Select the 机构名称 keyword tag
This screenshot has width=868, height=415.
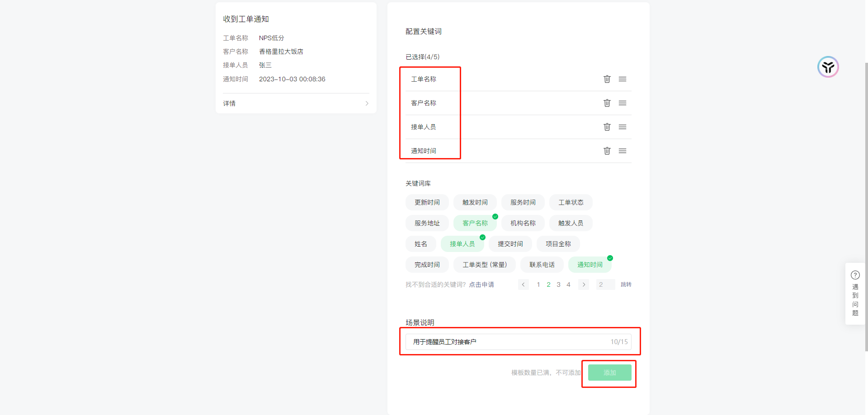523,223
